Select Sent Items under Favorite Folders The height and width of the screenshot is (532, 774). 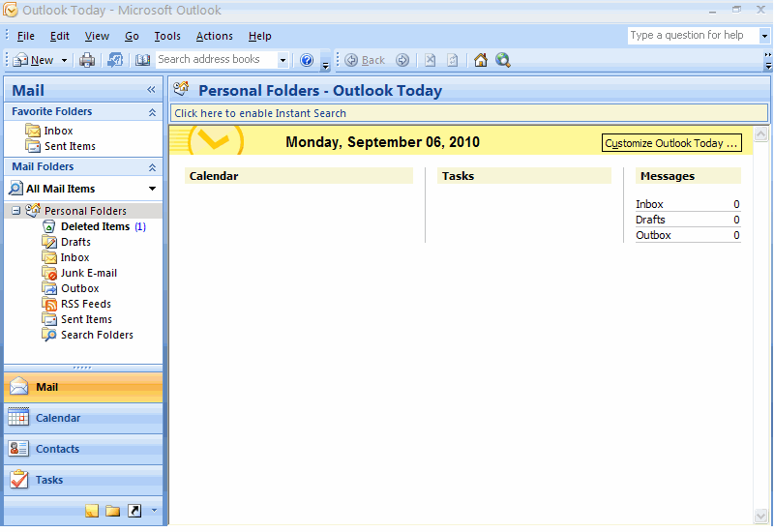(70, 146)
